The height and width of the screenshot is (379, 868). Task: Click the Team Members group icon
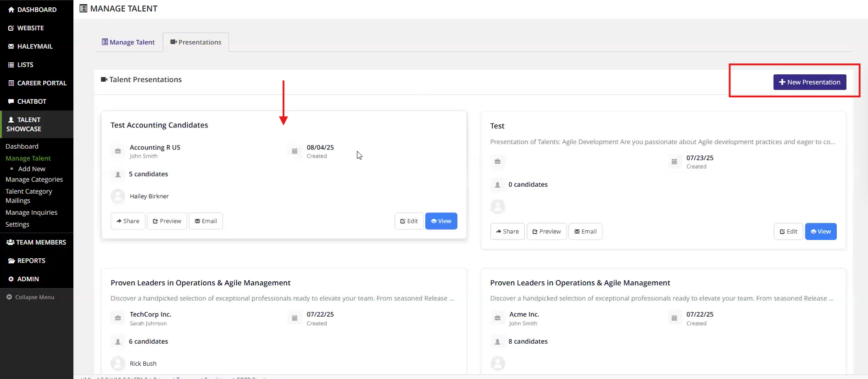click(10, 242)
